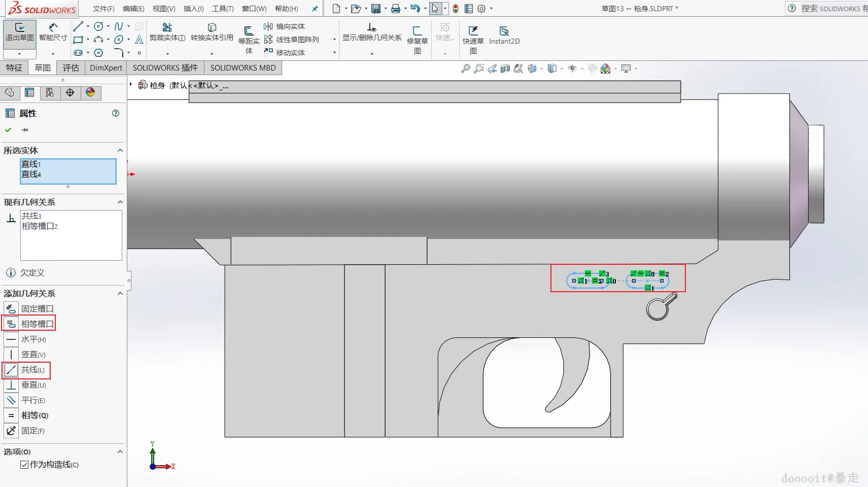868x487 pixels.
Task: Select the Trim Entities (剪裁实体) tool
Action: (x=167, y=28)
